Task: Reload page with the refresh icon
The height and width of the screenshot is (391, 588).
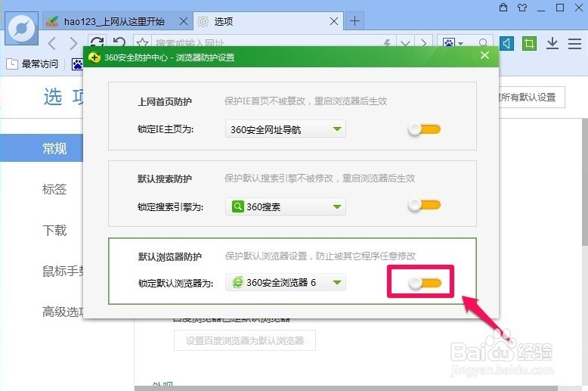Action: (x=97, y=42)
